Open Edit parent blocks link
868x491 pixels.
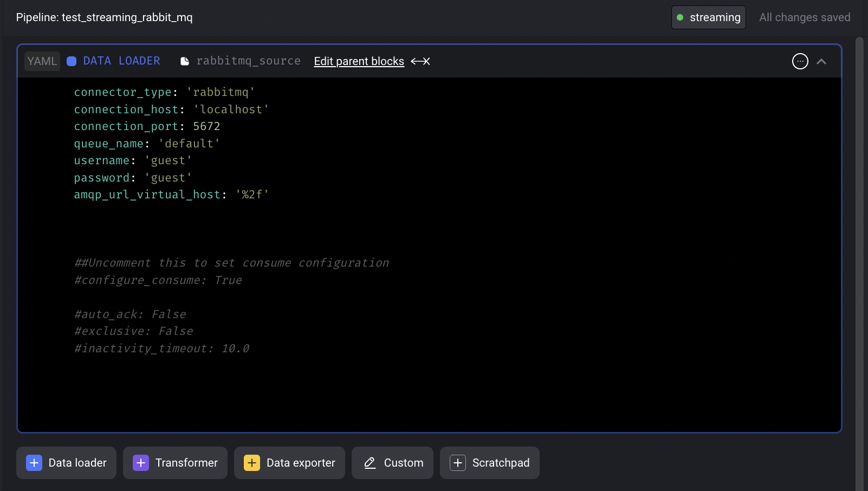coord(359,61)
